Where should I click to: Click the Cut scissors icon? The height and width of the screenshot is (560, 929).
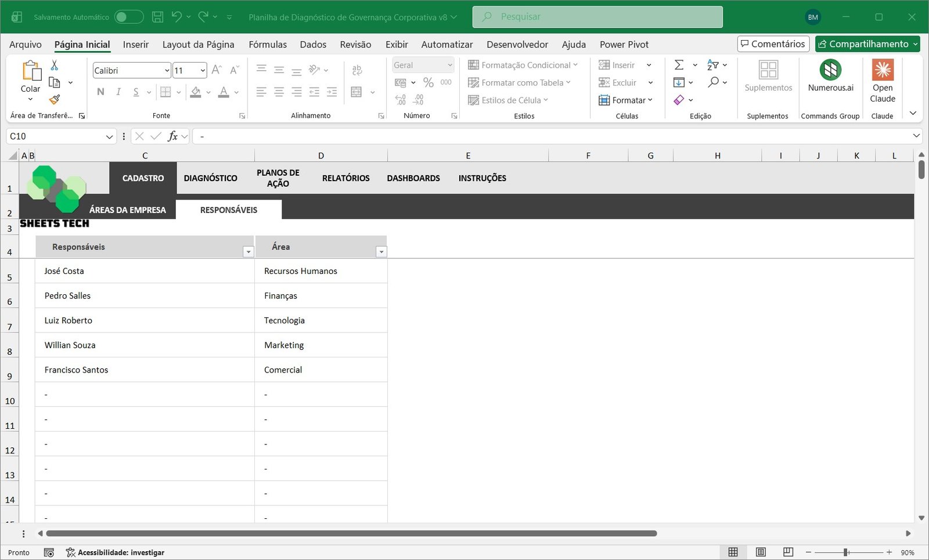coord(55,65)
